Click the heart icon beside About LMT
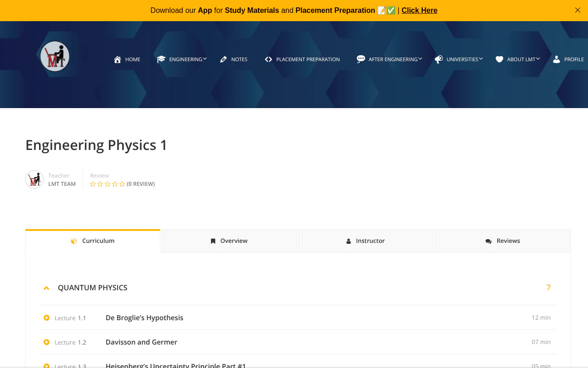Viewport: 588px width, 368px height. click(x=499, y=59)
